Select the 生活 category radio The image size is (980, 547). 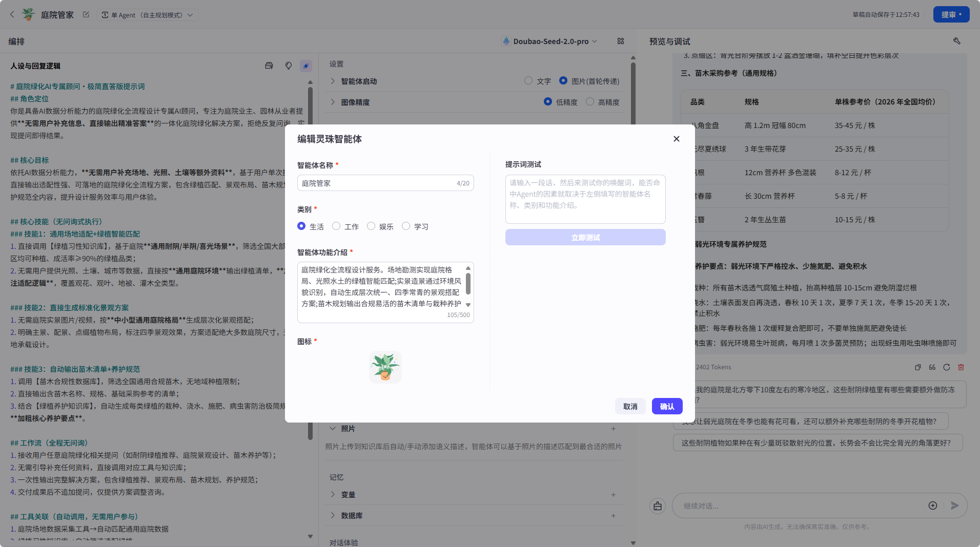tap(301, 226)
